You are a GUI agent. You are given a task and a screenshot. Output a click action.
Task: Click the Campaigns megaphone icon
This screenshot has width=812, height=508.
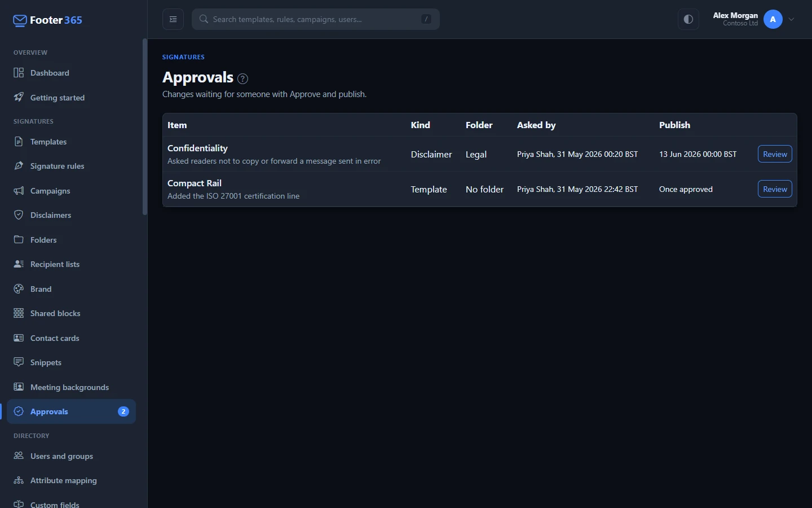click(19, 191)
